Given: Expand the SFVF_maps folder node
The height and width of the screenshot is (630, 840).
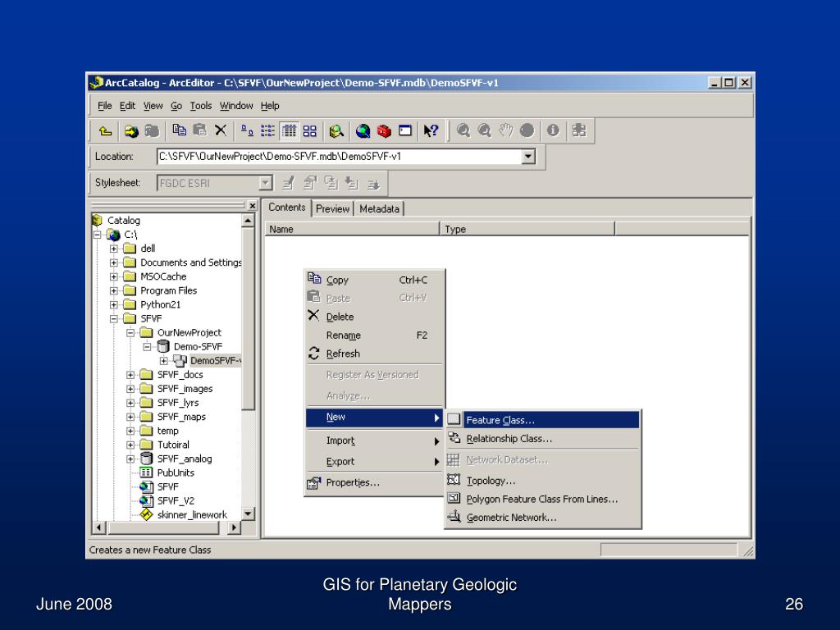Looking at the screenshot, I should point(130,417).
